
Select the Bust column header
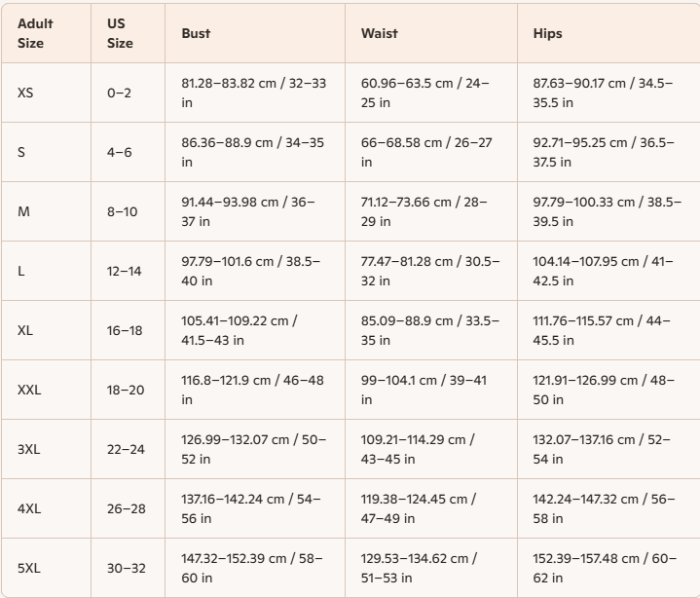(x=196, y=33)
